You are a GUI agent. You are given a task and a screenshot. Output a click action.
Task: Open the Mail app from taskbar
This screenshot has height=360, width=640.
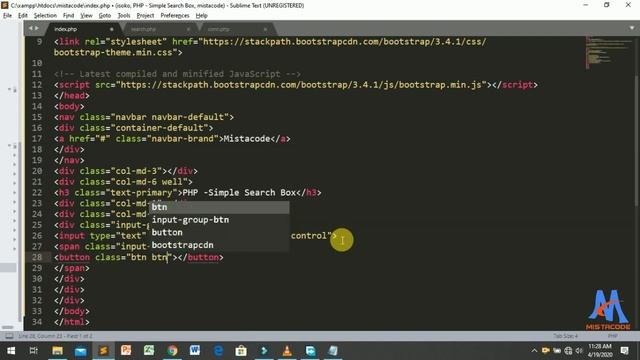[80, 351]
